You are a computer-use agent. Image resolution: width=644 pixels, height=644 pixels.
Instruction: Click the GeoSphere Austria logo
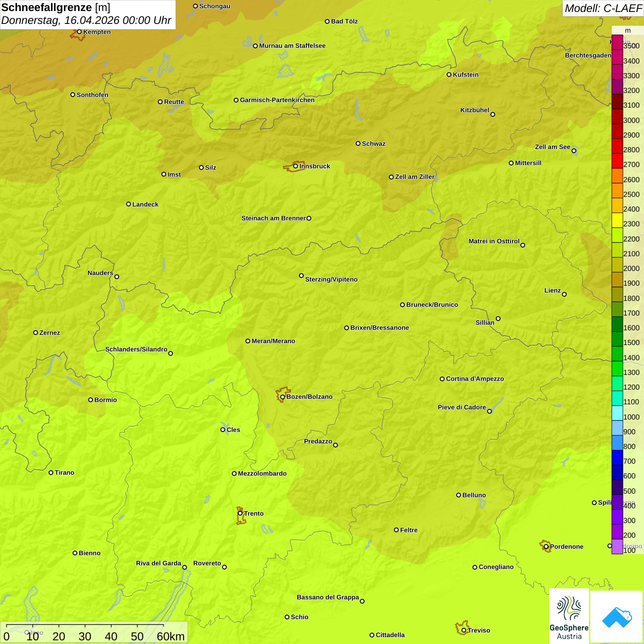pos(569,616)
